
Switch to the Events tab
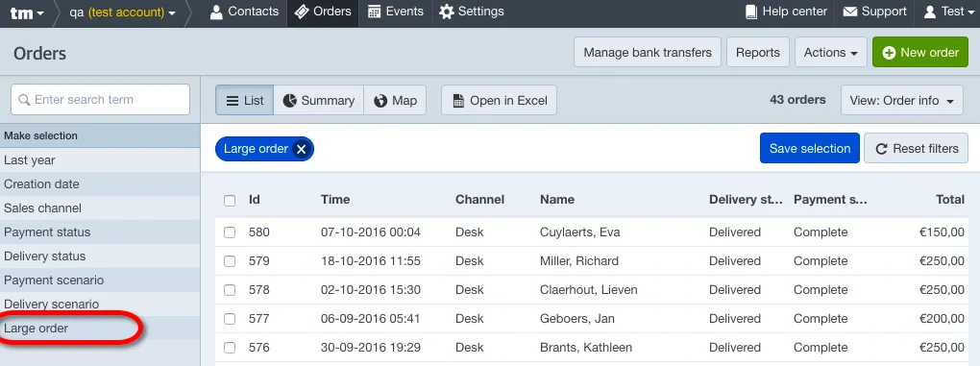[x=395, y=12]
